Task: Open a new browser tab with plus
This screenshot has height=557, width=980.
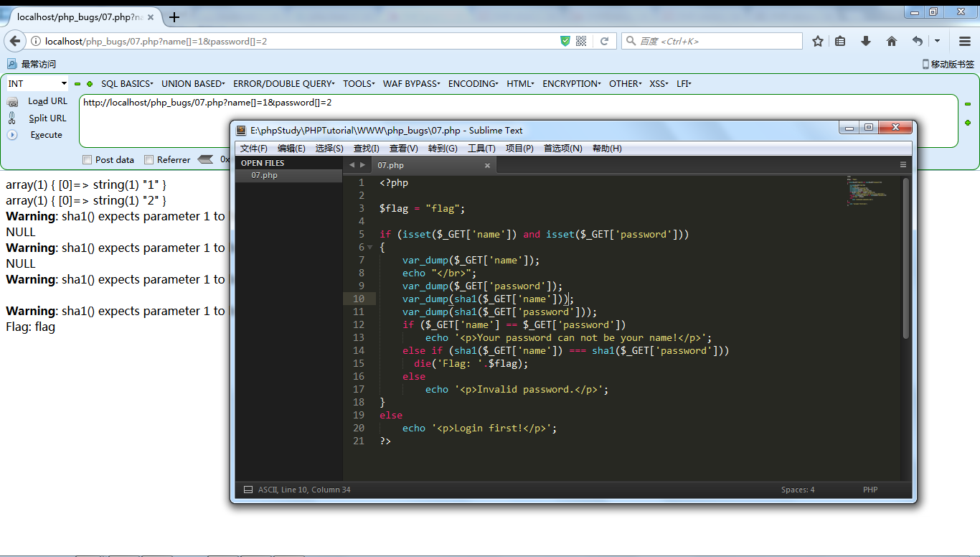Action: pyautogui.click(x=174, y=17)
